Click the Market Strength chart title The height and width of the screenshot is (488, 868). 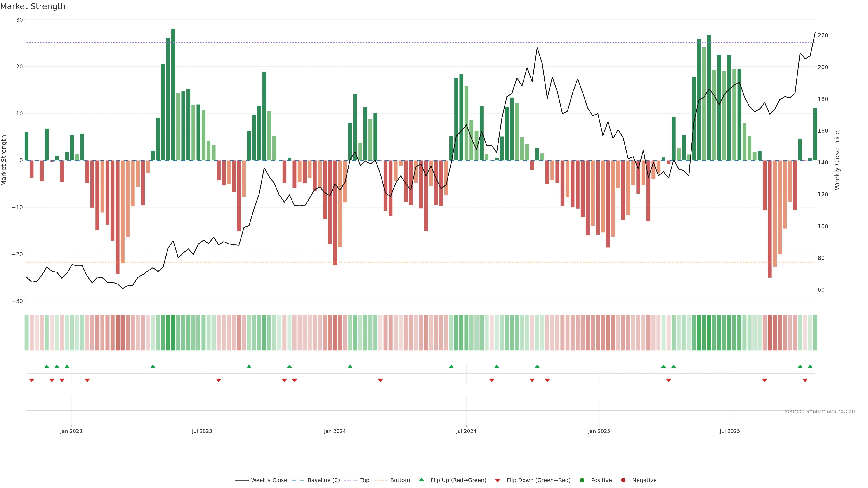tap(33, 6)
